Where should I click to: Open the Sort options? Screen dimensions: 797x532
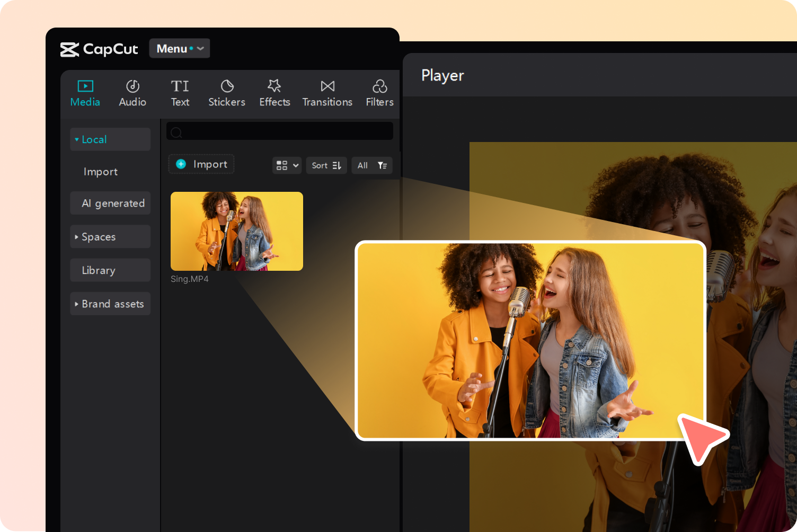coord(326,165)
